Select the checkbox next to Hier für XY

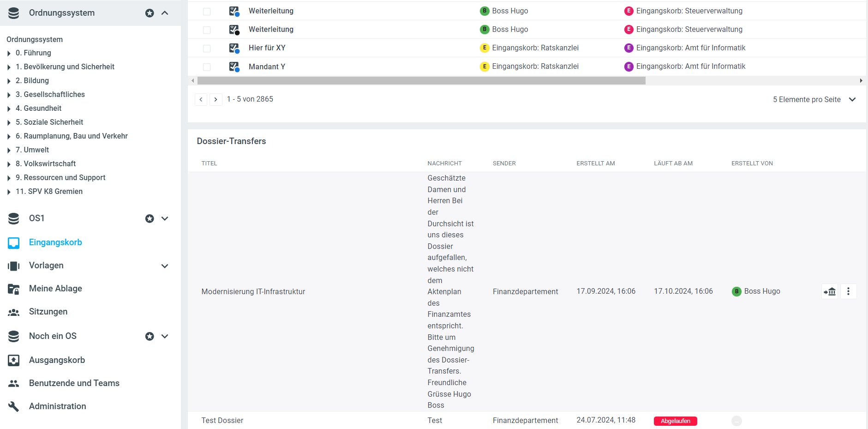click(207, 48)
